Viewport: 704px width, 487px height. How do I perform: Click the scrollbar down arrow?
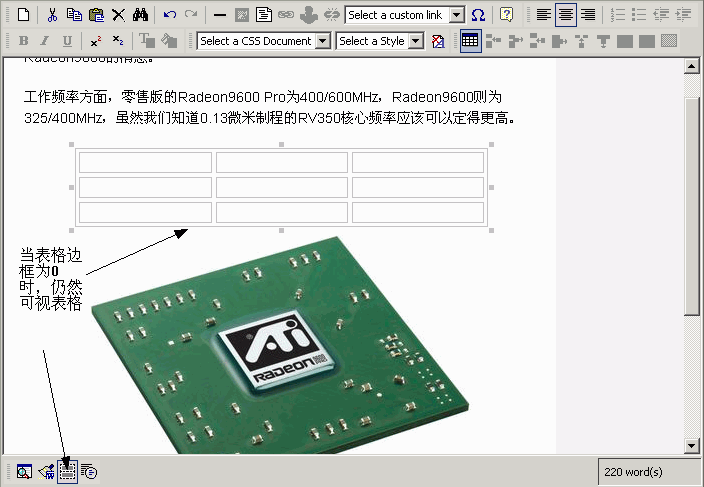coord(691,446)
